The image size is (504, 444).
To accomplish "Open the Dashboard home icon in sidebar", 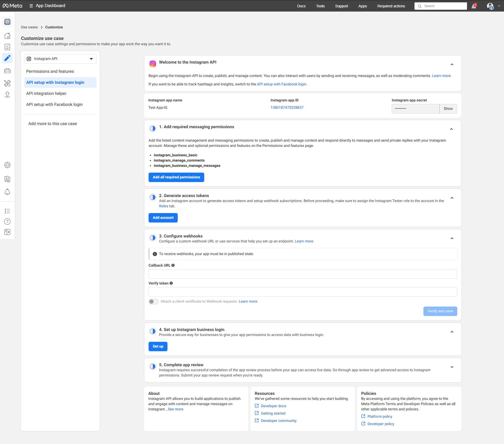I will pos(7,35).
